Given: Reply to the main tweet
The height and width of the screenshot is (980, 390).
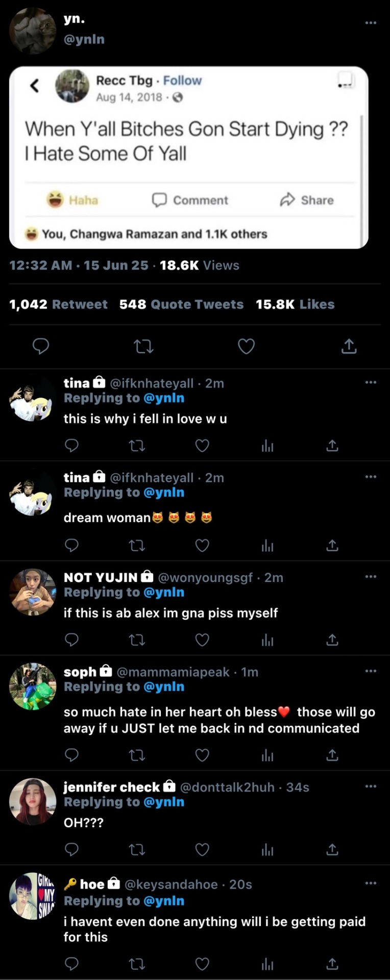Looking at the screenshot, I should pos(41,347).
